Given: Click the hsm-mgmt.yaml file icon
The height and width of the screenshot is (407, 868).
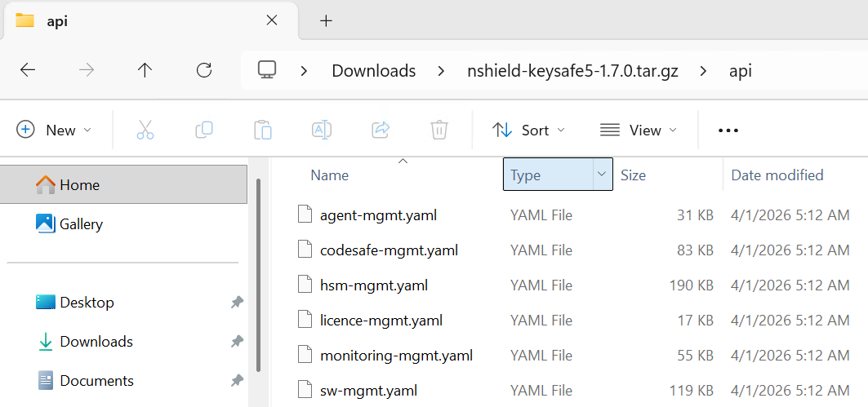Looking at the screenshot, I should pyautogui.click(x=305, y=285).
